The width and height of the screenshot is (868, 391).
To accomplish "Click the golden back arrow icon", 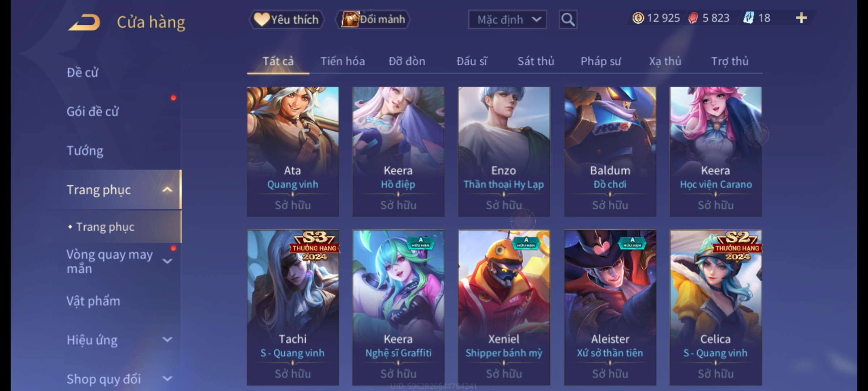I will pos(84,22).
